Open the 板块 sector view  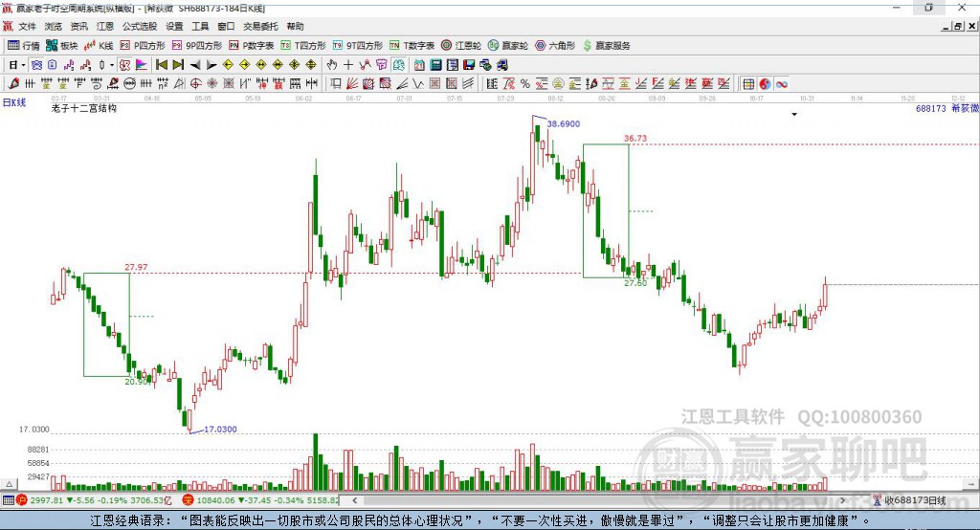[x=62, y=46]
